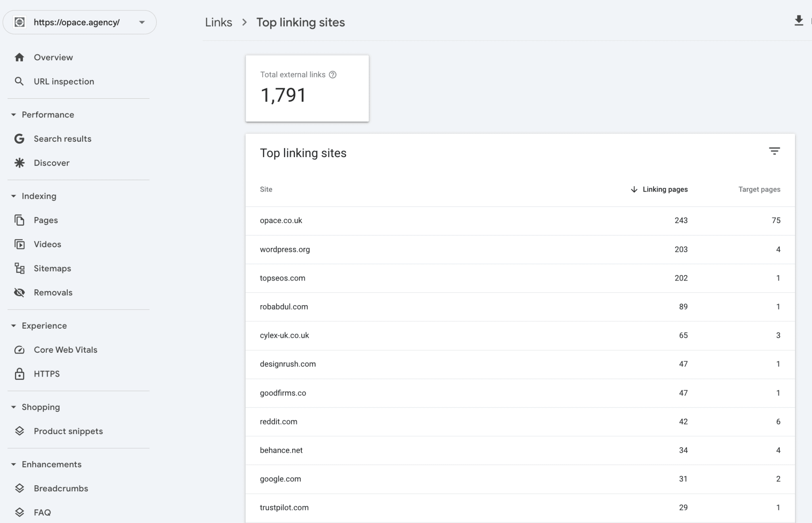Image resolution: width=812 pixels, height=523 pixels.
Task: Click the HTTPS lock icon
Action: [19, 373]
